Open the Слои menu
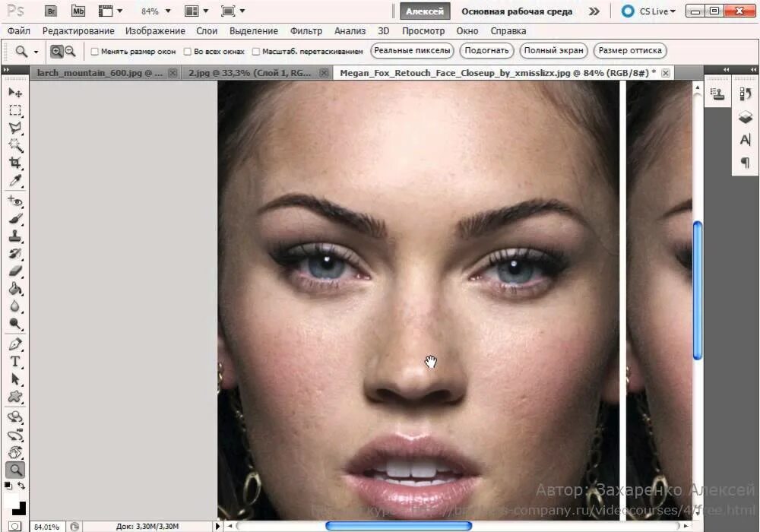Screen dimensions: 760x532 tap(207, 31)
